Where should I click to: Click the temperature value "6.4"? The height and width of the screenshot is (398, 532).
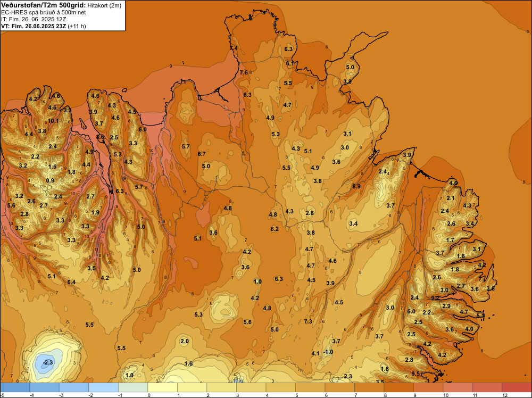click(x=71, y=282)
